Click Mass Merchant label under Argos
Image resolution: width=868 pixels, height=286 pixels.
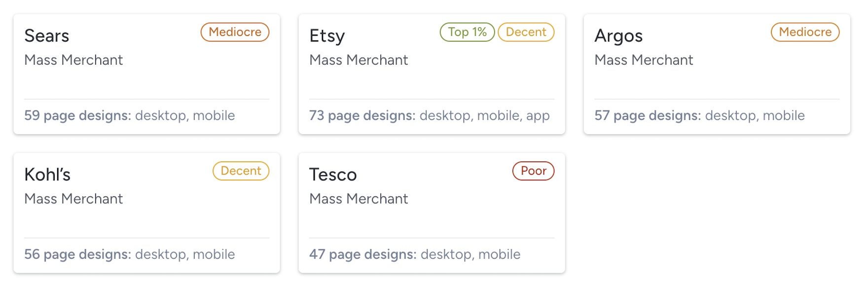644,60
